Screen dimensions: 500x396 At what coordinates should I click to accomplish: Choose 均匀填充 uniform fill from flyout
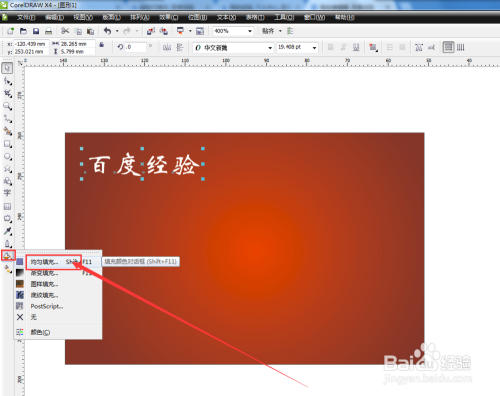tap(58, 262)
